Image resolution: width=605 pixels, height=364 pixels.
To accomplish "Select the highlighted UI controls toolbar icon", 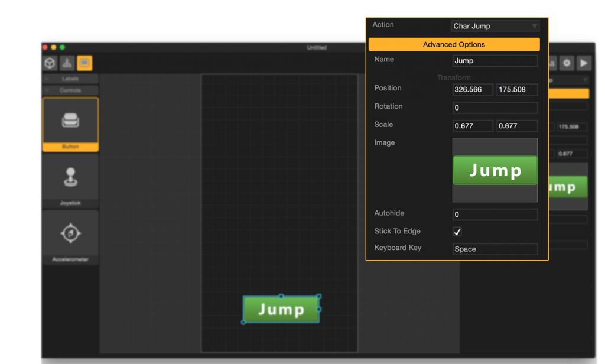I will [x=84, y=63].
